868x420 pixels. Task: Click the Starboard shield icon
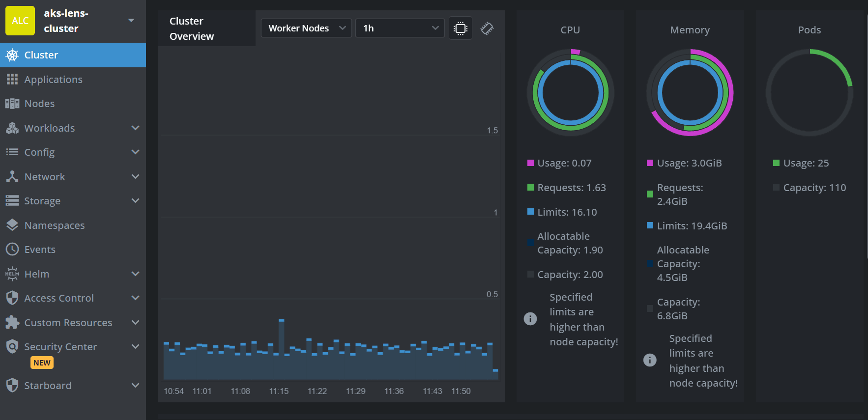(x=12, y=386)
